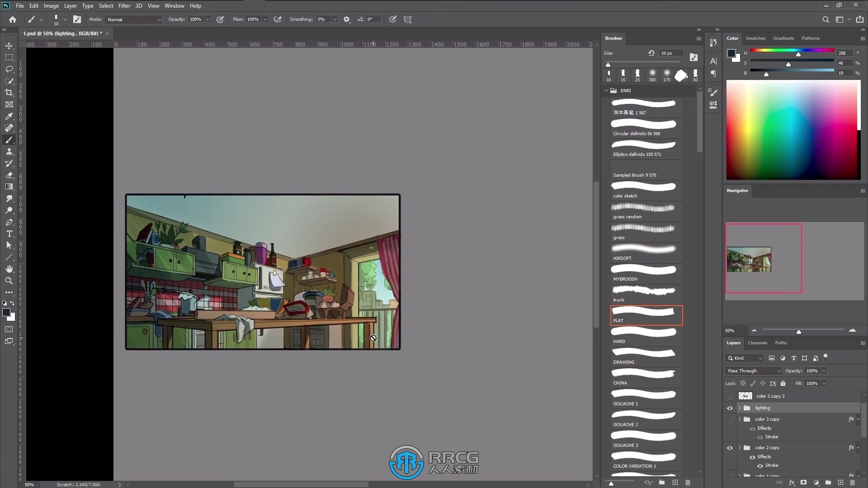Screen dimensions: 868x488
Task: Swap foreground and background colors
Action: (12, 303)
